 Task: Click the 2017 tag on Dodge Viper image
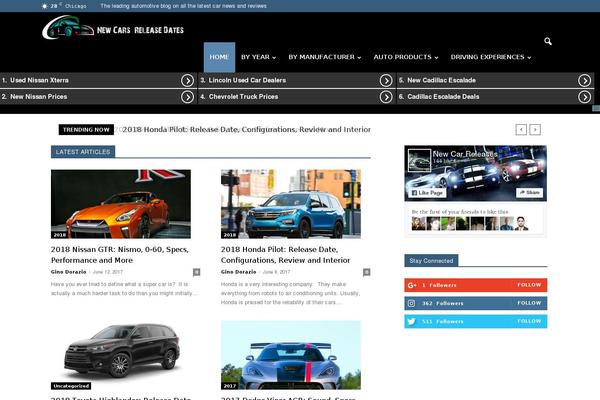pos(230,386)
